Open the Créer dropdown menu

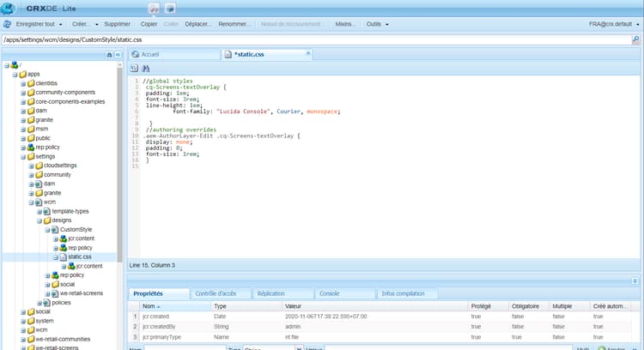coord(85,24)
